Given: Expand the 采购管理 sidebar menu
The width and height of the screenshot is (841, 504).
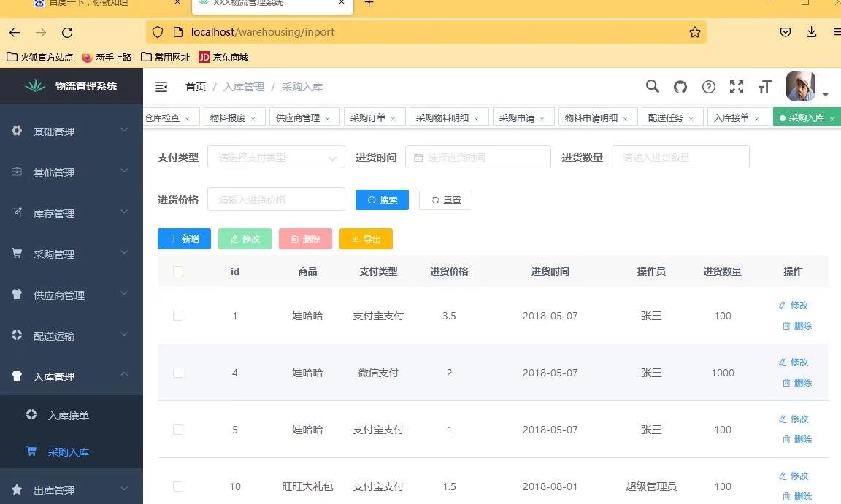Looking at the screenshot, I should pos(72,254).
